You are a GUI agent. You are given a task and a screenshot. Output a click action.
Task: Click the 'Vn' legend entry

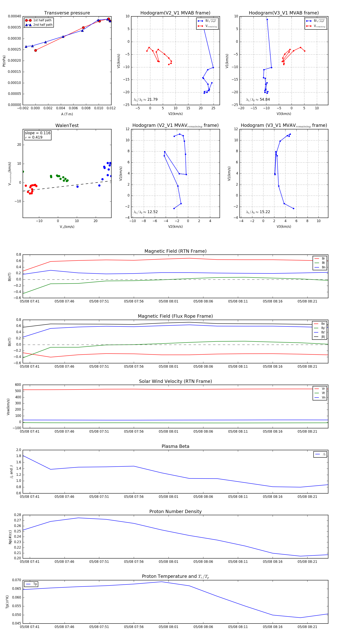(x=320, y=398)
